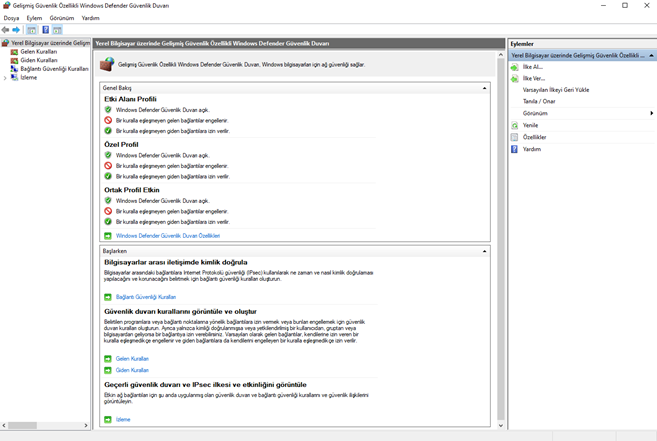
Task: Select Gelen Kuralları in tree
Action: pos(39,52)
